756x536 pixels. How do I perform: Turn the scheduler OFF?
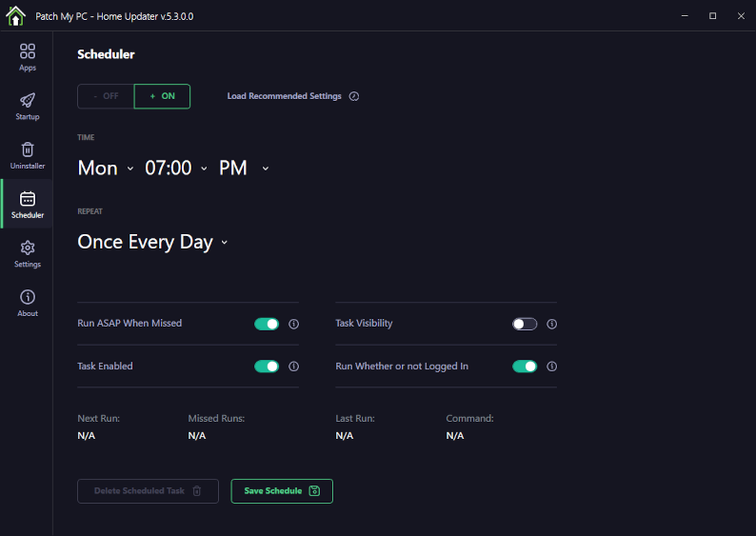point(106,96)
